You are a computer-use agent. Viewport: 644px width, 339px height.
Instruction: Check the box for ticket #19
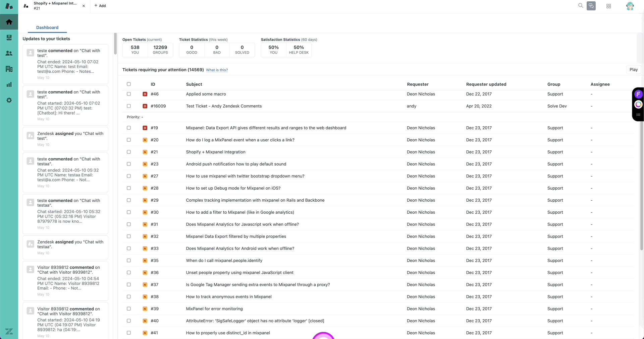pyautogui.click(x=129, y=128)
